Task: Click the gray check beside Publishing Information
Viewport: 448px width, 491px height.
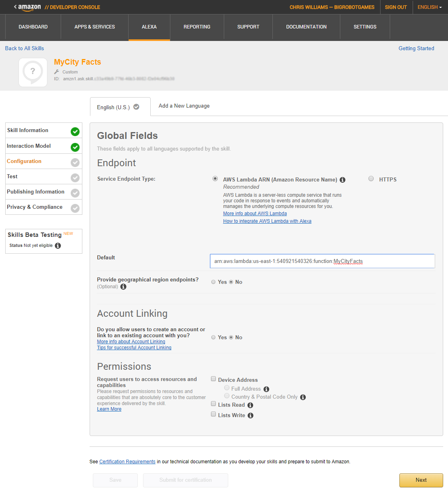Action: (75, 193)
